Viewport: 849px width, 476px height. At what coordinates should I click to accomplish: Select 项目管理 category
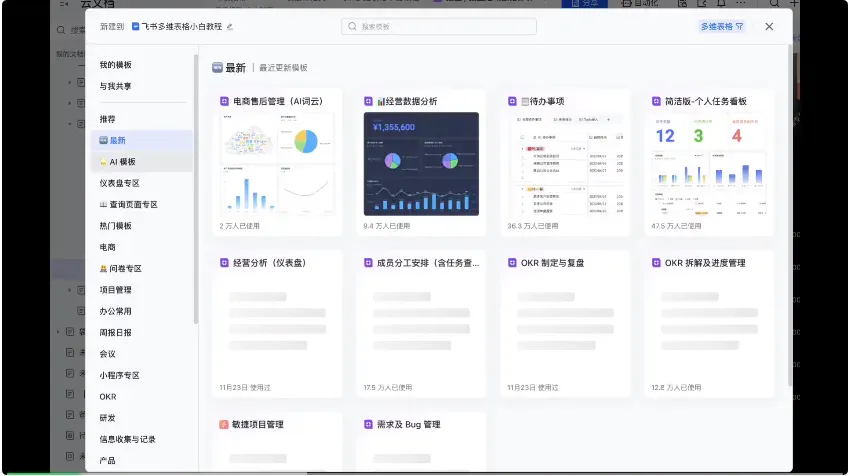tap(115, 290)
